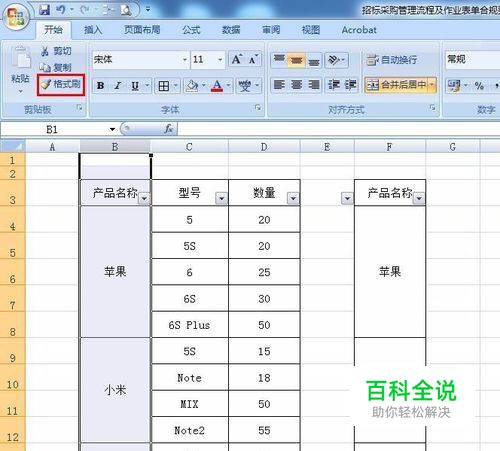Open the font name dropdown 宋体
Image resolution: width=500 pixels, height=451 pixels.
point(185,60)
